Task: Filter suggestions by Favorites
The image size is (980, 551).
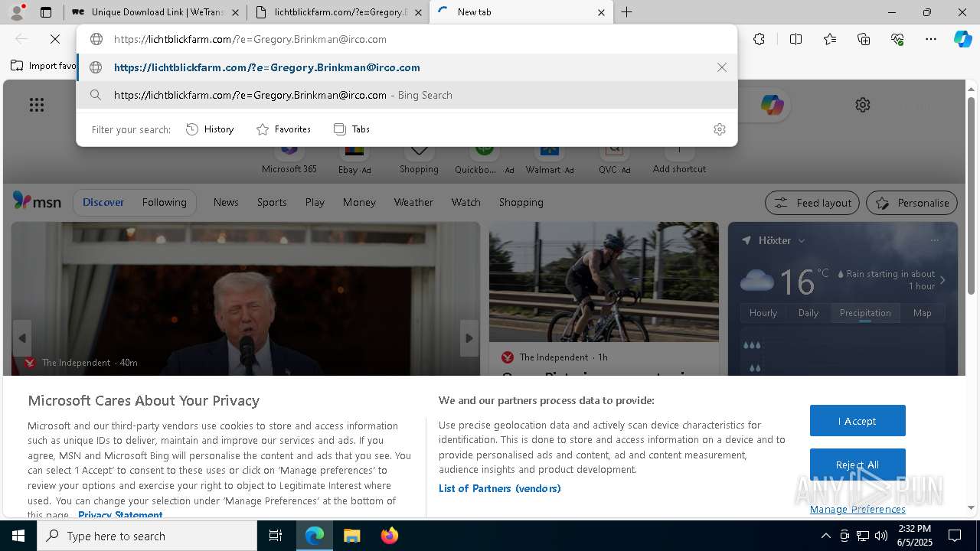Action: [x=283, y=129]
